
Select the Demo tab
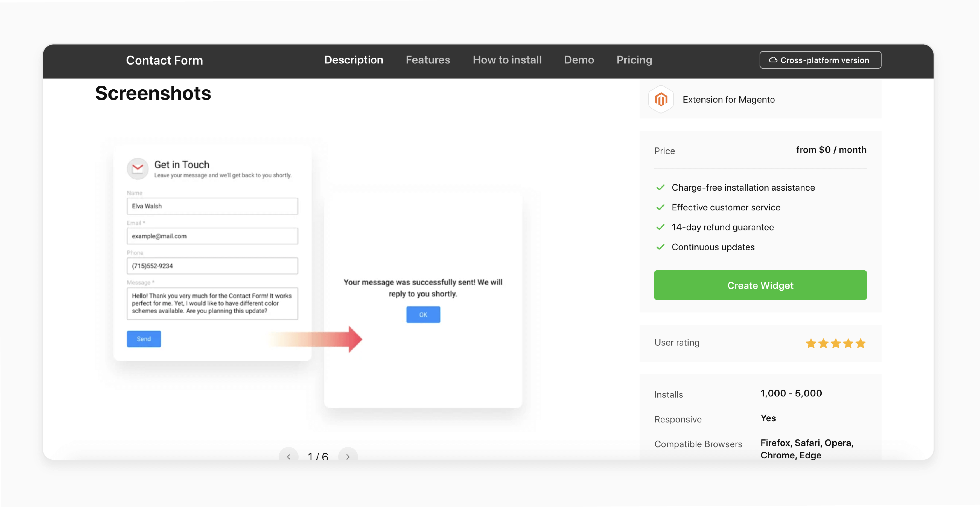coord(579,60)
